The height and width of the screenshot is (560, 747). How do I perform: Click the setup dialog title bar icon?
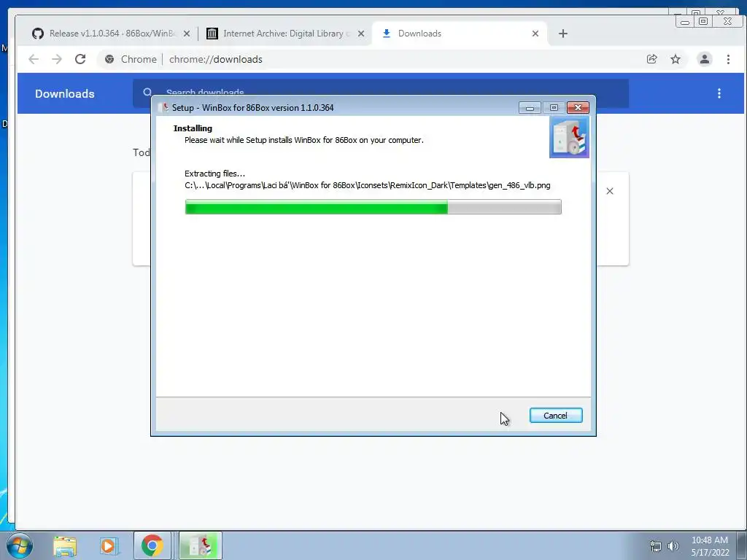pyautogui.click(x=163, y=107)
